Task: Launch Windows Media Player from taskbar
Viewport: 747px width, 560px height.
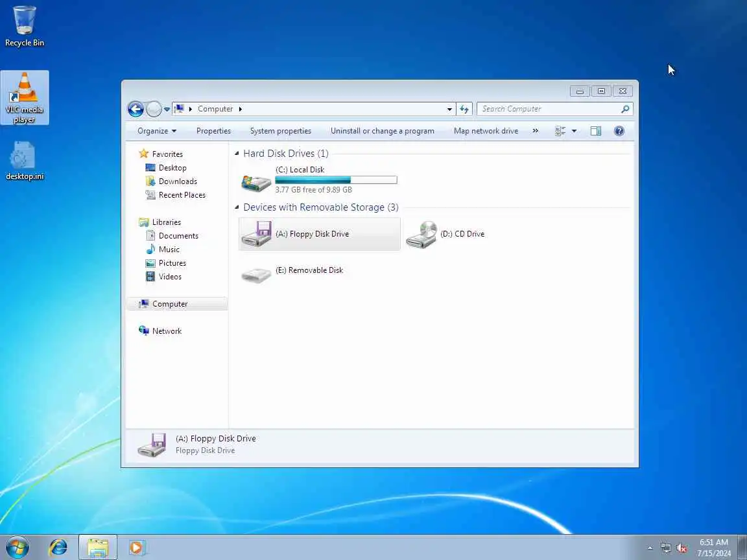Action: 137,548
